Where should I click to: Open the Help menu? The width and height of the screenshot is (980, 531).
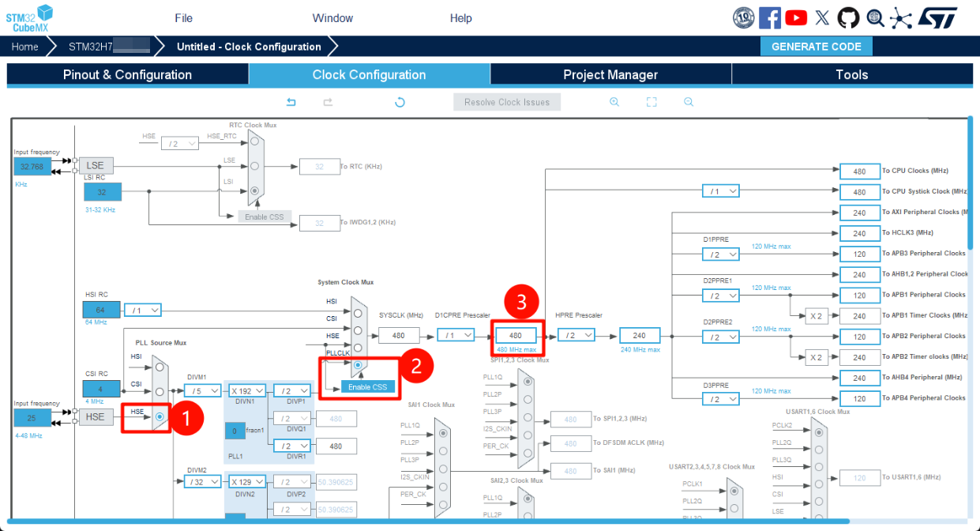click(460, 18)
